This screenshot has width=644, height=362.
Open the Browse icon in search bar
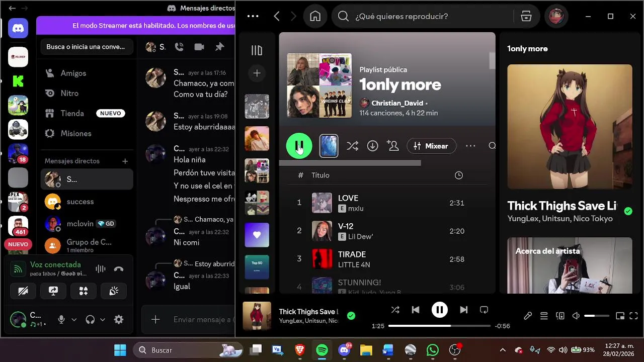526,16
